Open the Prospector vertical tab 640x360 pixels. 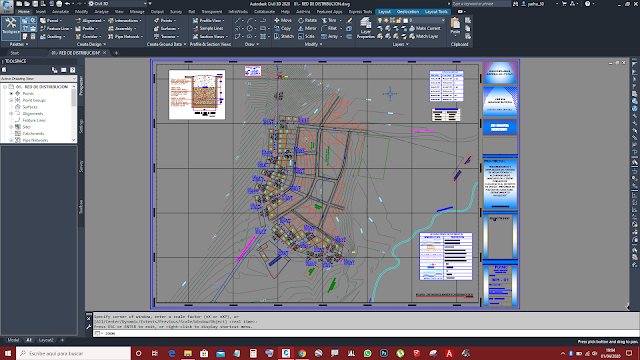point(81,86)
